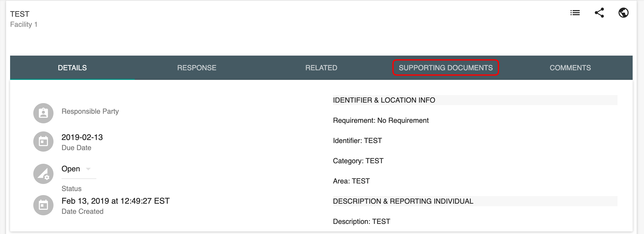The height and width of the screenshot is (234, 644).
Task: Go to the Related tab
Action: [x=321, y=68]
